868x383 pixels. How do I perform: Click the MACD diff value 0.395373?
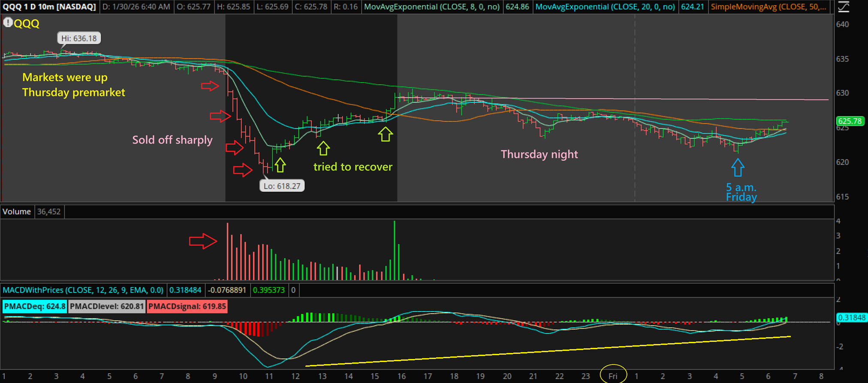click(x=269, y=290)
